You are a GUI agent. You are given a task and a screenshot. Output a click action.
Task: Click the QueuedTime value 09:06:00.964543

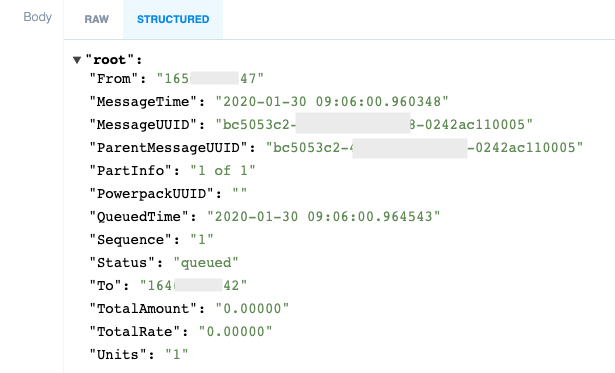(370, 217)
